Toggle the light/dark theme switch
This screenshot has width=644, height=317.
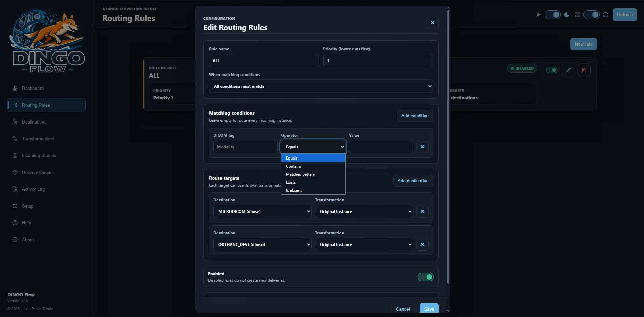pyautogui.click(x=553, y=15)
